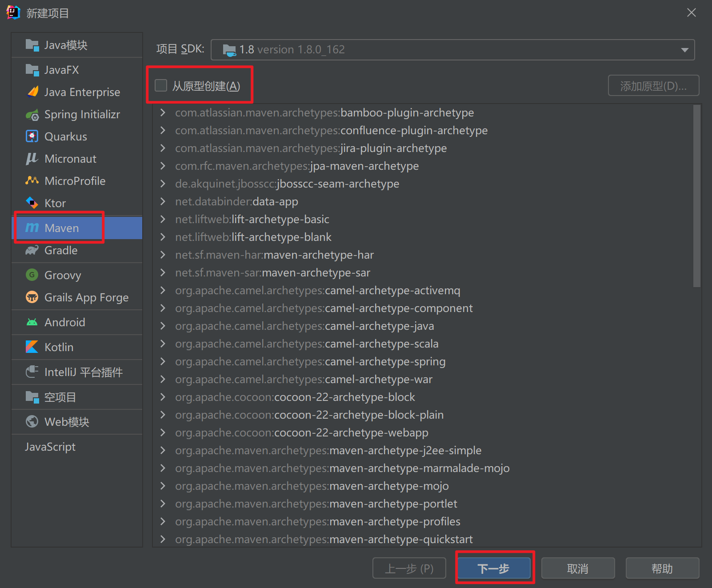Click the Quarkus icon

[x=32, y=136]
